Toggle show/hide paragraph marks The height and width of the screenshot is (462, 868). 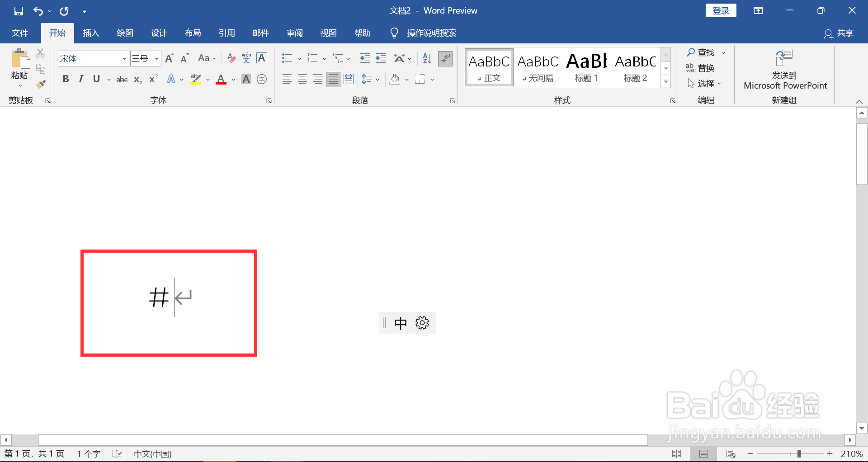click(445, 58)
